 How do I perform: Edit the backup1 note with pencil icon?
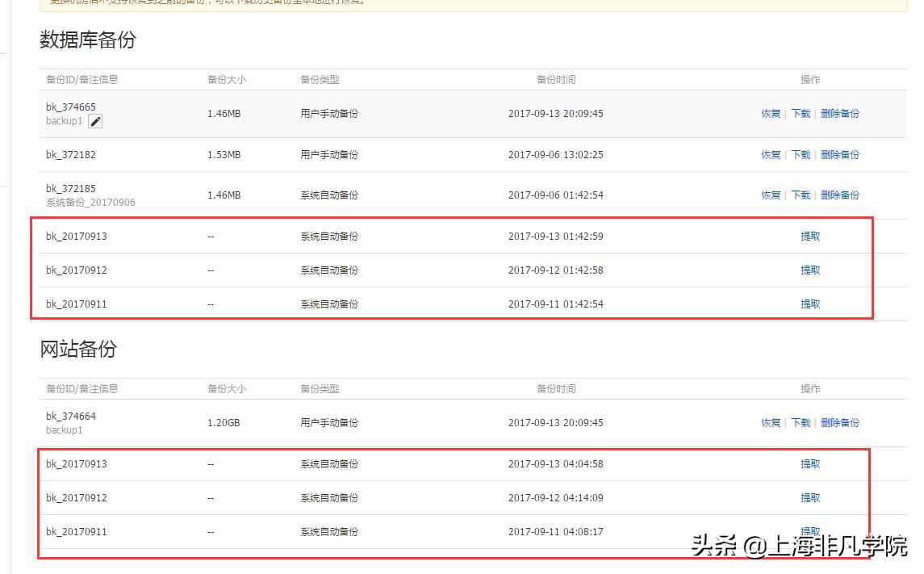pos(95,121)
